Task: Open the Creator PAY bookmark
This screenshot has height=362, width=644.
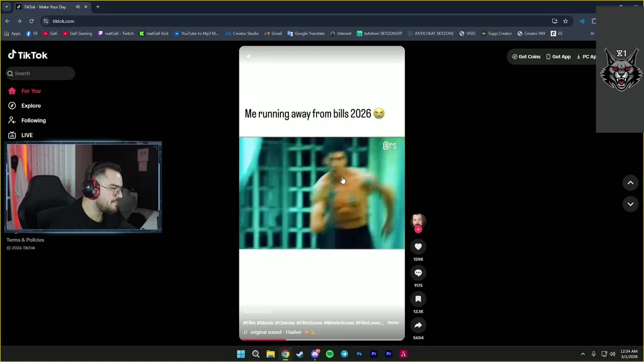Action: coord(531,34)
